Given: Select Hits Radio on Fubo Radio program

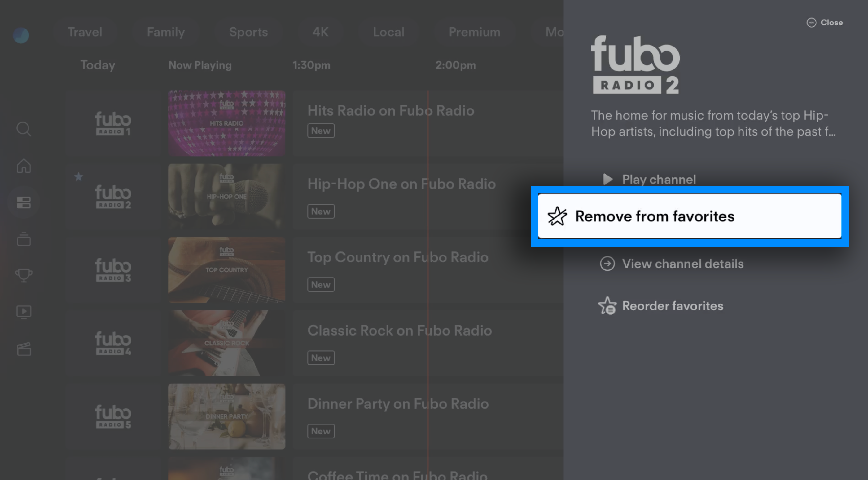Looking at the screenshot, I should pos(428,123).
